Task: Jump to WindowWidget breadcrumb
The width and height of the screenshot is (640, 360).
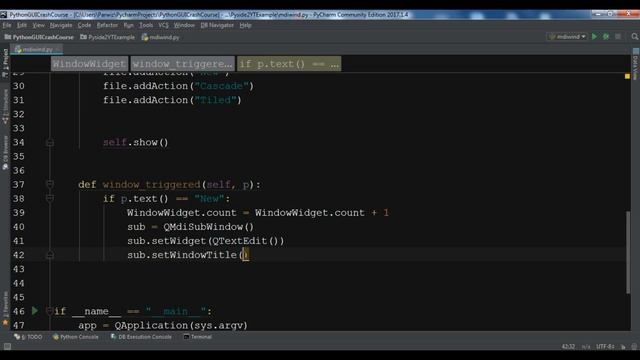Action: (89, 64)
